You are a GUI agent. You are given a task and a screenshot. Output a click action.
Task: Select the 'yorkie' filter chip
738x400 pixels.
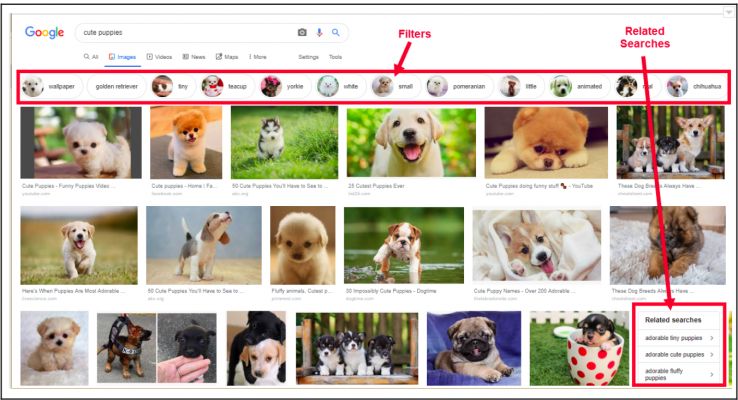(284, 87)
